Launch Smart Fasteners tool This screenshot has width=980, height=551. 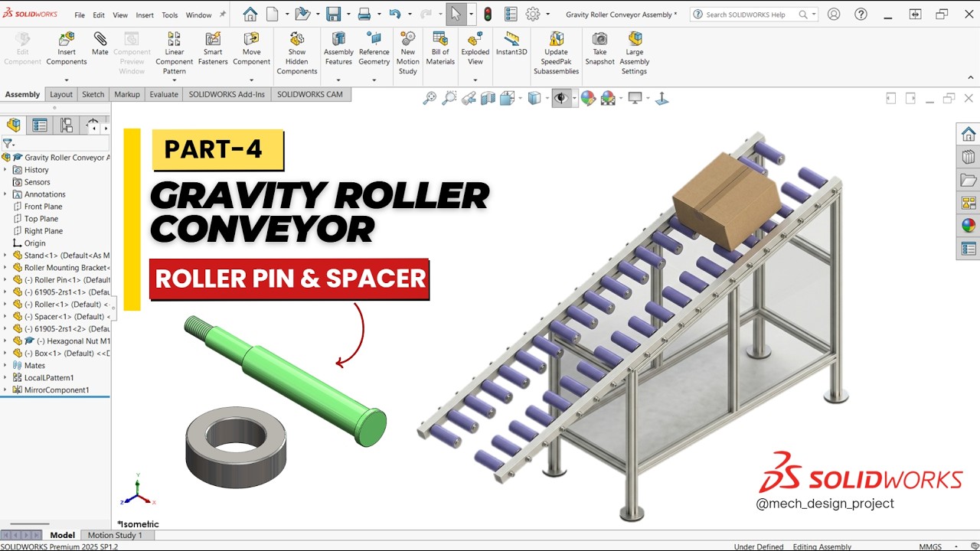coord(213,49)
